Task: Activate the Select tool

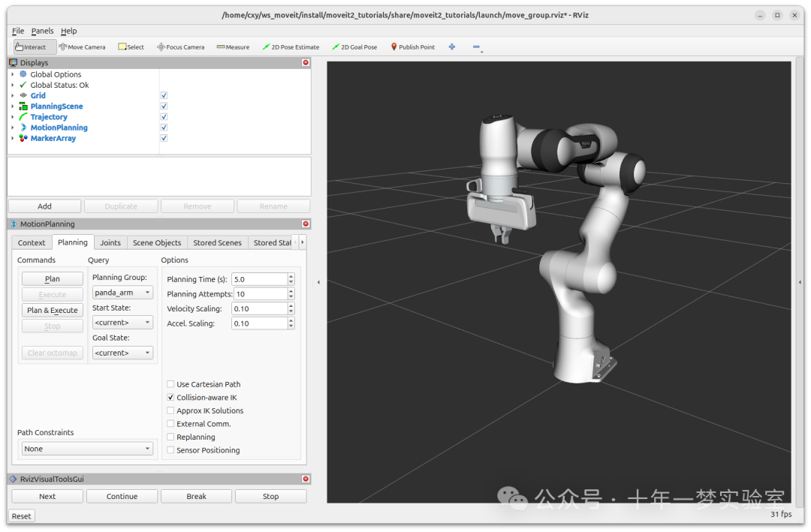Action: 131,47
